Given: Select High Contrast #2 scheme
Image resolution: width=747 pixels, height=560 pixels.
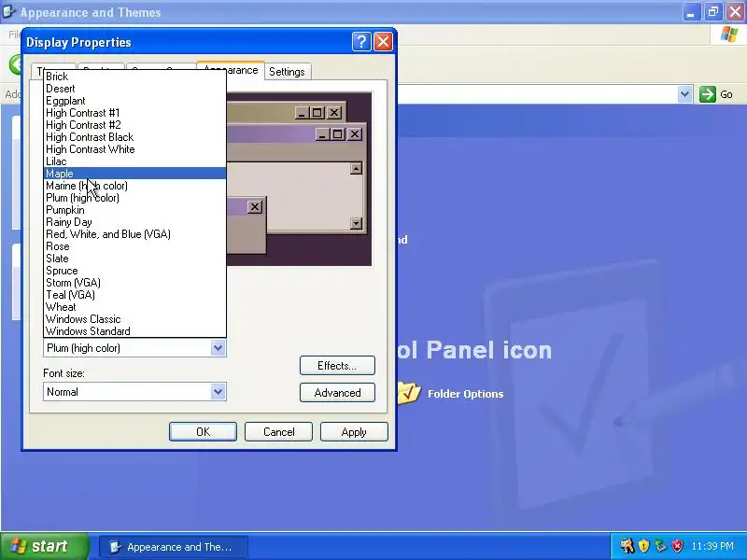Looking at the screenshot, I should [134, 125].
